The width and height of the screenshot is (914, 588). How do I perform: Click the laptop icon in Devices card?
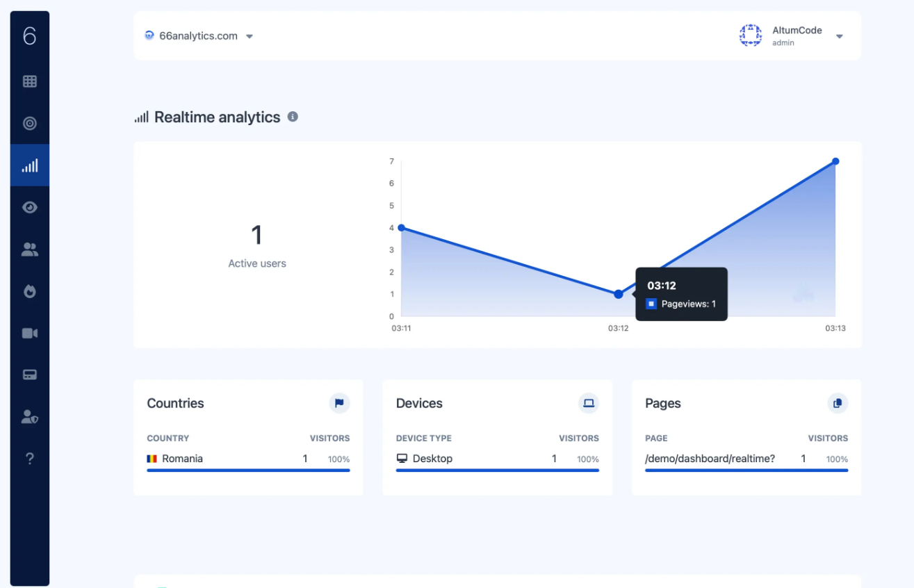[x=589, y=403]
